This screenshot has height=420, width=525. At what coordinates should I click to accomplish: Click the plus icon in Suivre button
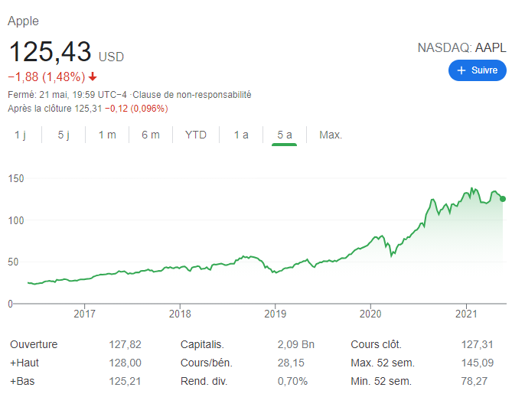coord(461,70)
